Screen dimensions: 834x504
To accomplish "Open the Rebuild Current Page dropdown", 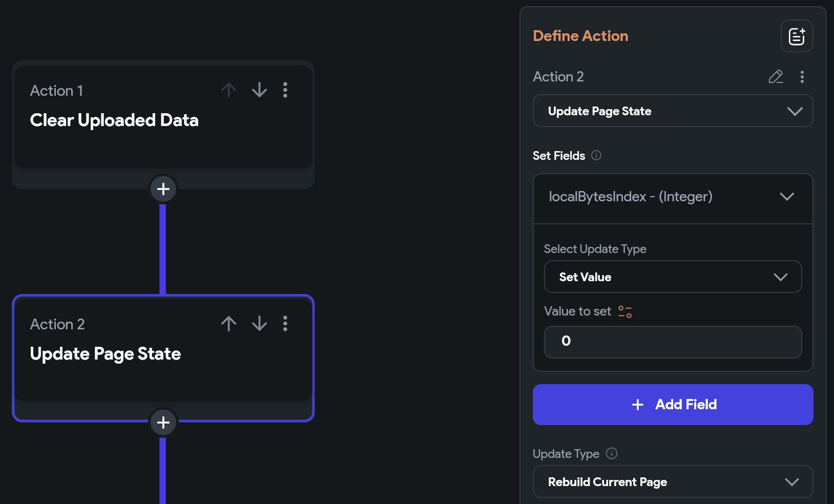I will (x=673, y=482).
